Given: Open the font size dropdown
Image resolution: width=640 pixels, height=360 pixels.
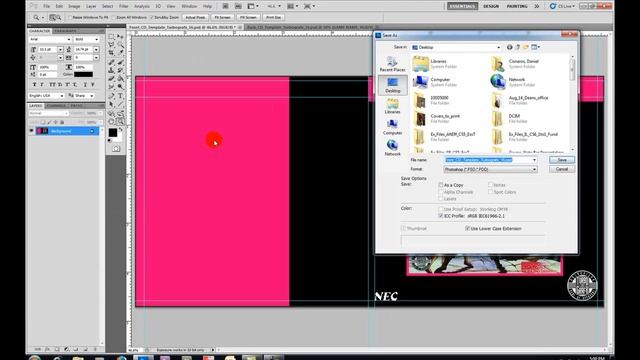Looking at the screenshot, I should (x=60, y=49).
